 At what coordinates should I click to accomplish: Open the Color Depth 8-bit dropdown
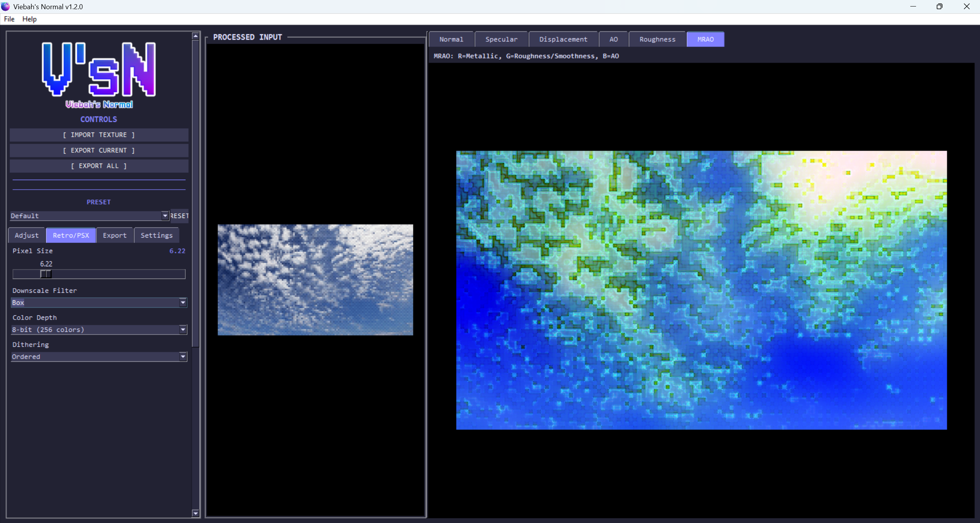[x=183, y=330]
